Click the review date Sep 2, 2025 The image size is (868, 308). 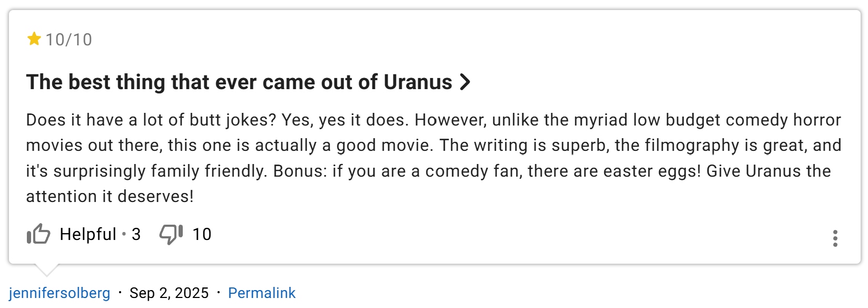click(x=170, y=293)
